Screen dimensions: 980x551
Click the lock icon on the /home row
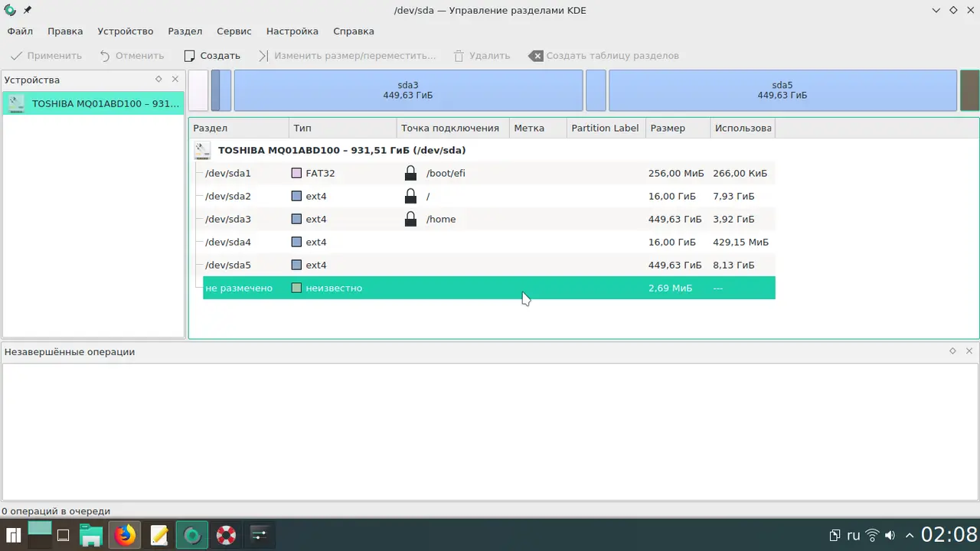click(x=411, y=219)
